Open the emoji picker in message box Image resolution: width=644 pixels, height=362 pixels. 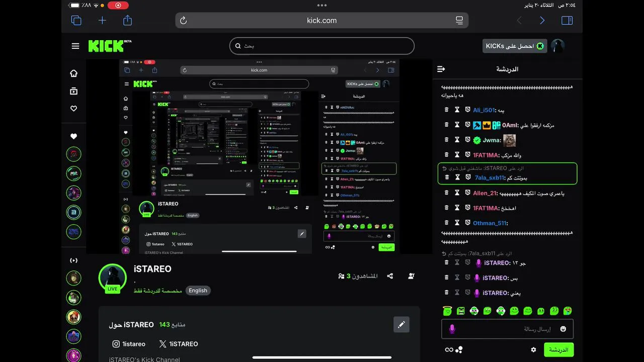(x=563, y=329)
